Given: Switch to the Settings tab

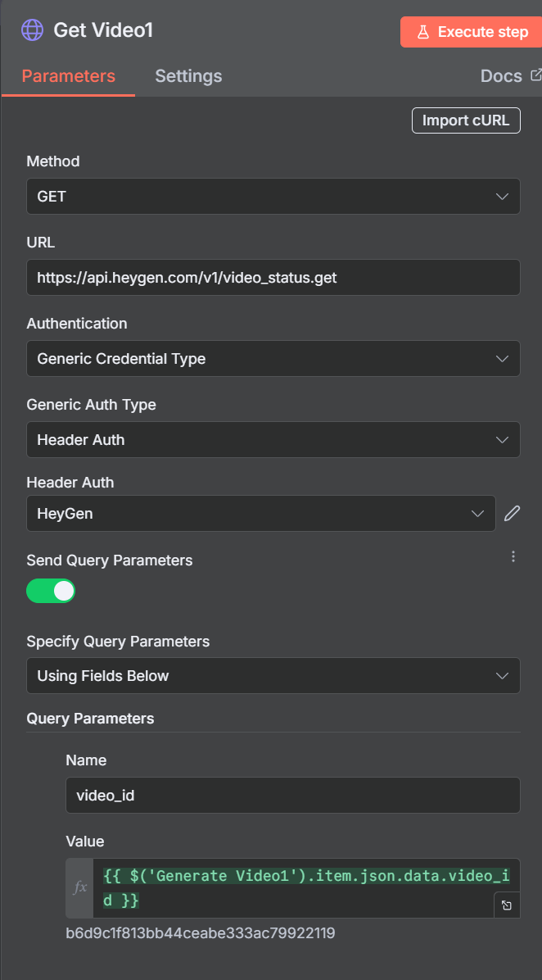Looking at the screenshot, I should coord(188,76).
